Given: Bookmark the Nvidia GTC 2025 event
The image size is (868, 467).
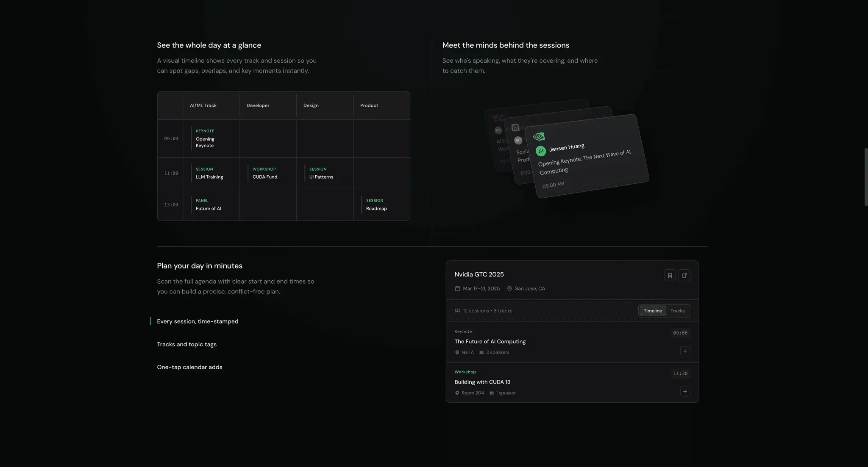Looking at the screenshot, I should (x=670, y=275).
